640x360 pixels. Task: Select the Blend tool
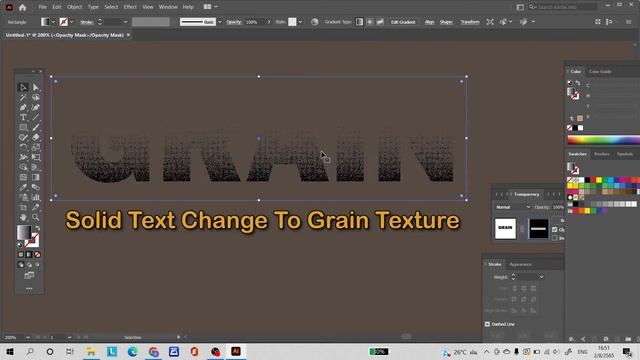tap(36, 187)
